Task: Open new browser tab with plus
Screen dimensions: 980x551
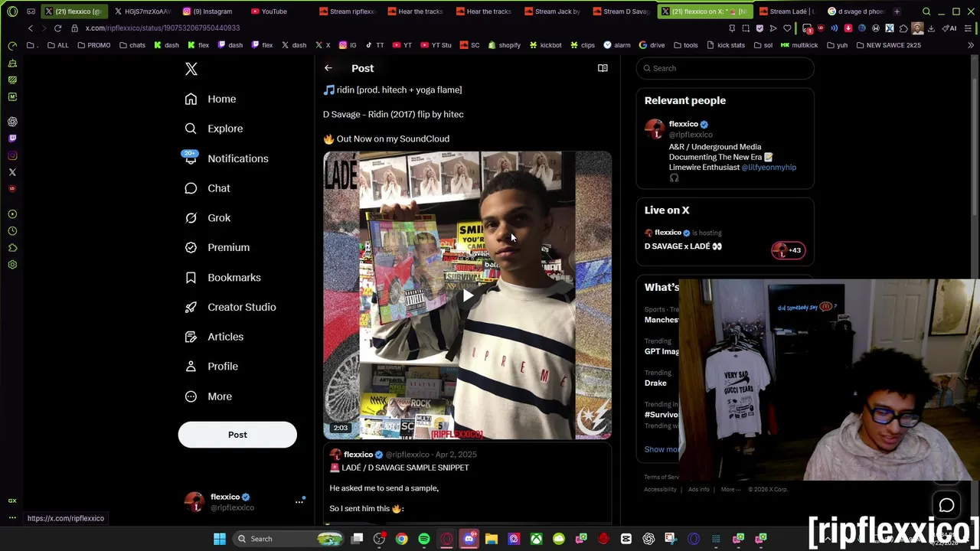Action: coord(897,11)
